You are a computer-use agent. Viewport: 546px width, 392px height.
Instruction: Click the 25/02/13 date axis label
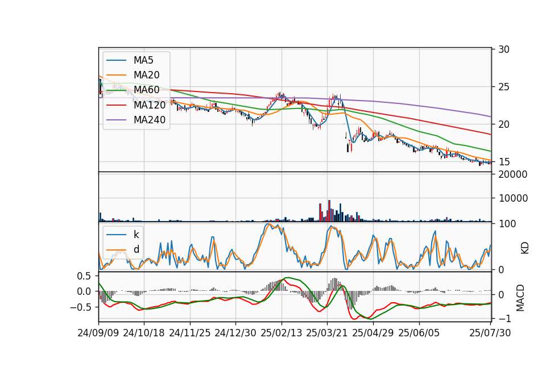point(282,333)
